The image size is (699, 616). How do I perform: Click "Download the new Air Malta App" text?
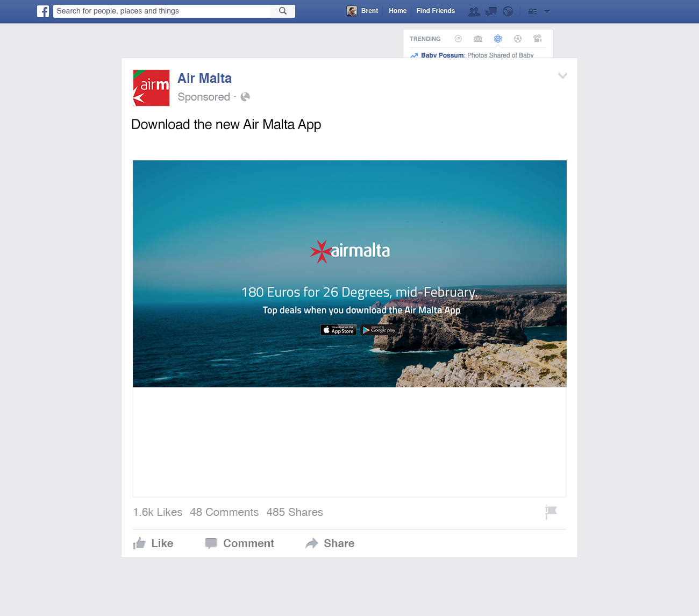click(226, 125)
